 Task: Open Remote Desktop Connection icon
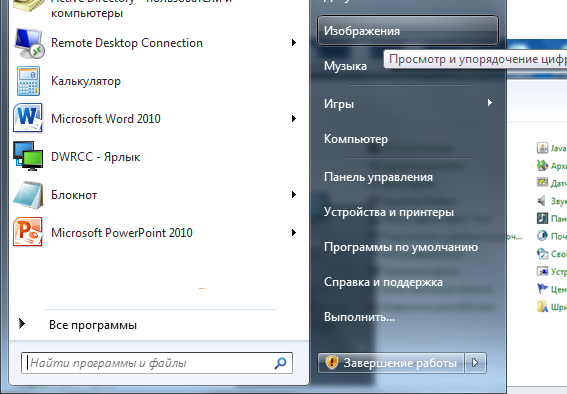point(29,43)
